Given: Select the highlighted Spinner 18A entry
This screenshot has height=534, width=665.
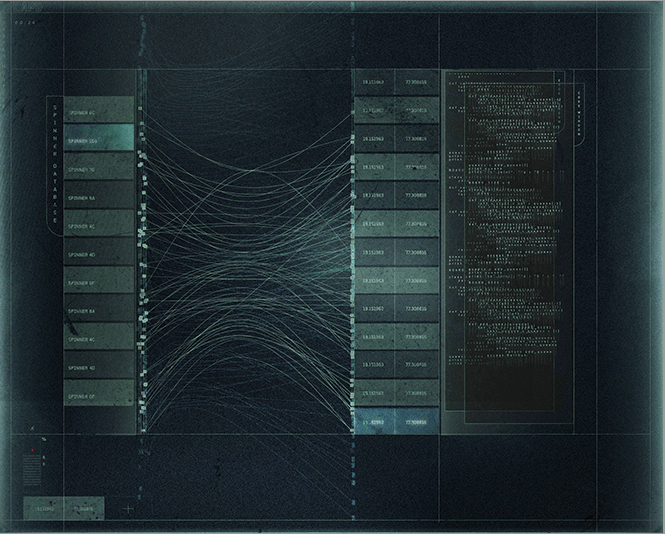Looking at the screenshot, I should click(98, 141).
